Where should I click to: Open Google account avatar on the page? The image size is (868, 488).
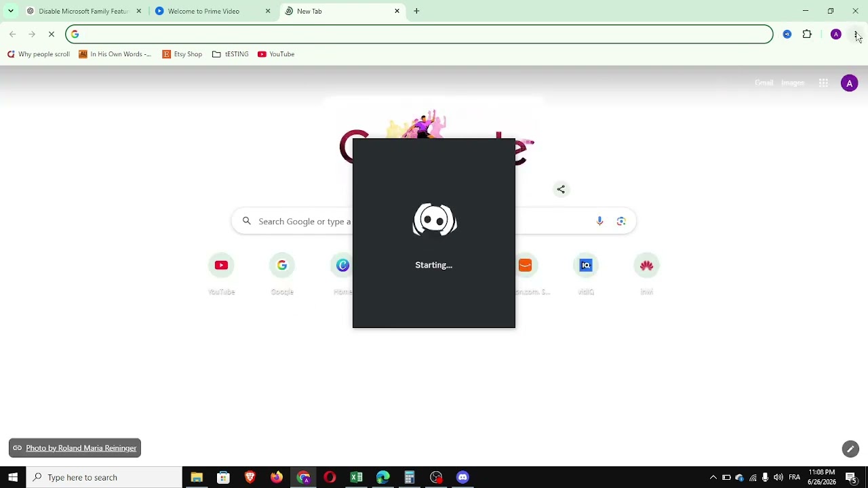[x=849, y=83]
